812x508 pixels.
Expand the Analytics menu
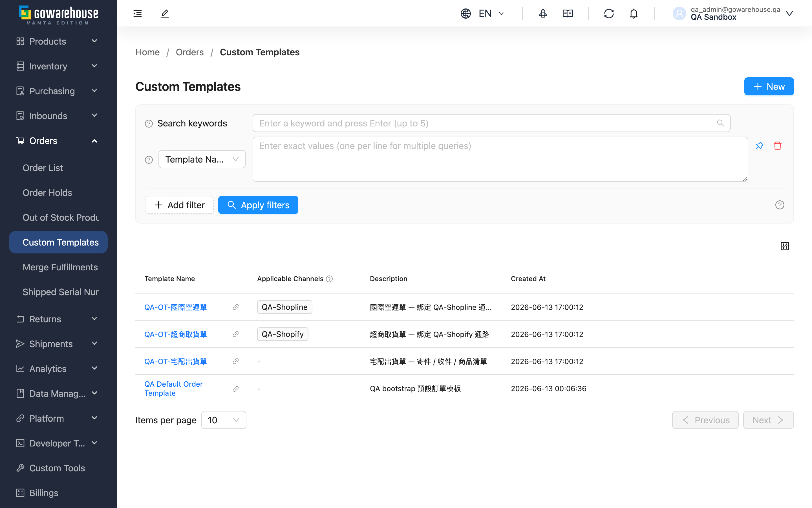[x=58, y=369]
